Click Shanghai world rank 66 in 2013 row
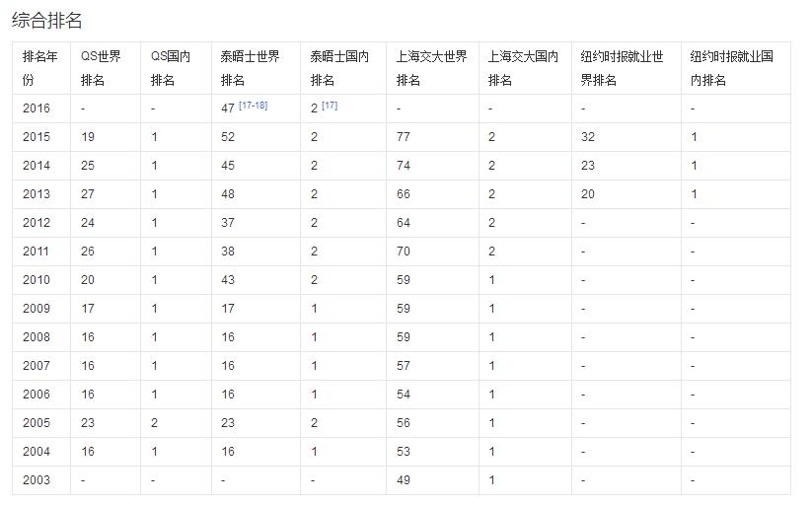Screen dimensions: 812x505 pyautogui.click(x=404, y=193)
